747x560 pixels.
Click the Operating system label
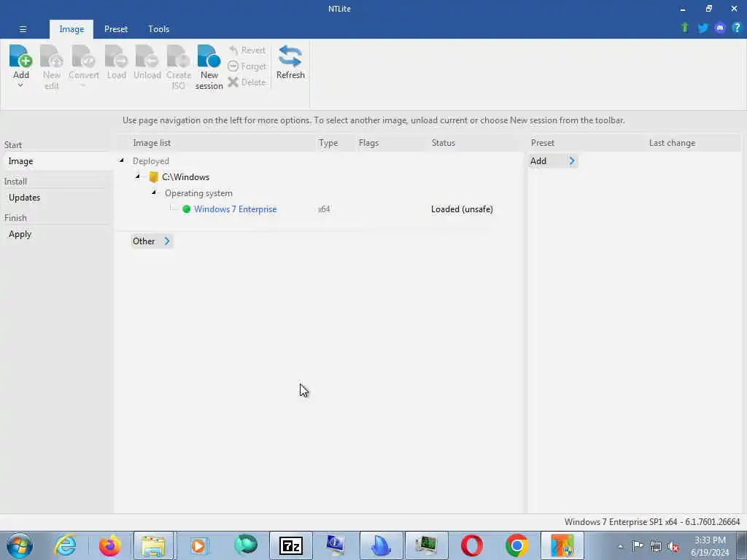[198, 193]
